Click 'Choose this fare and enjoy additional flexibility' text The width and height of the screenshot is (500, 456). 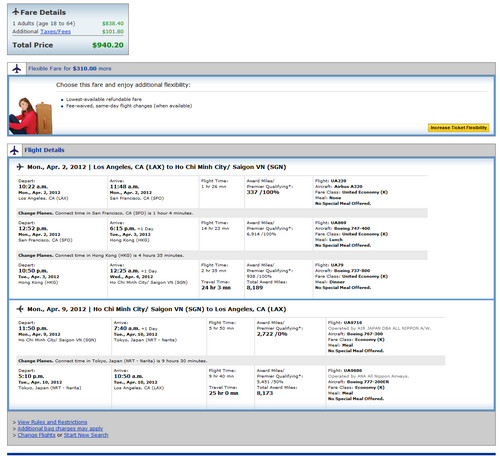(123, 85)
